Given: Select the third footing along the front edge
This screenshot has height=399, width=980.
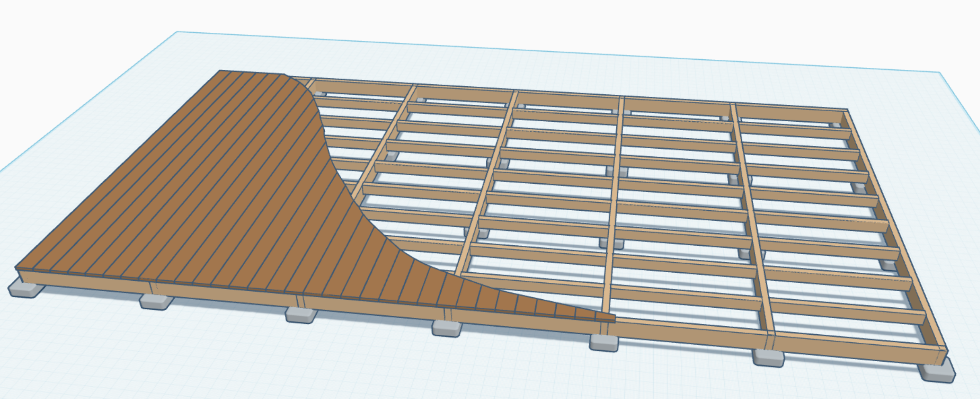Looking at the screenshot, I should [x=301, y=315].
